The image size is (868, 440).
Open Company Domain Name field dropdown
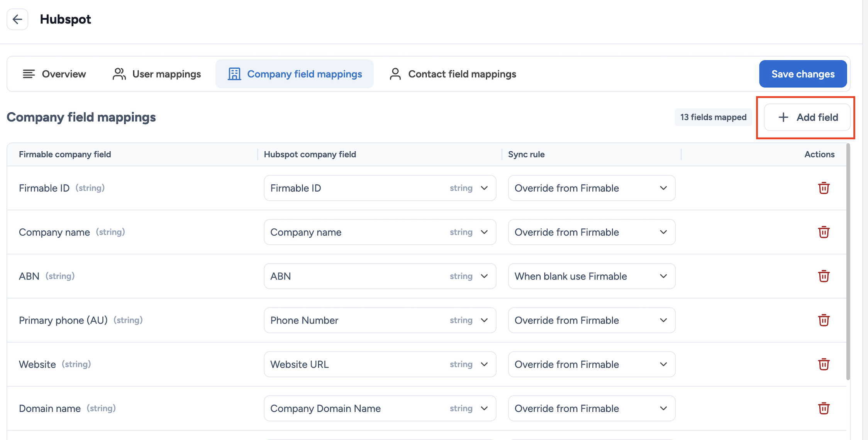pyautogui.click(x=380, y=408)
